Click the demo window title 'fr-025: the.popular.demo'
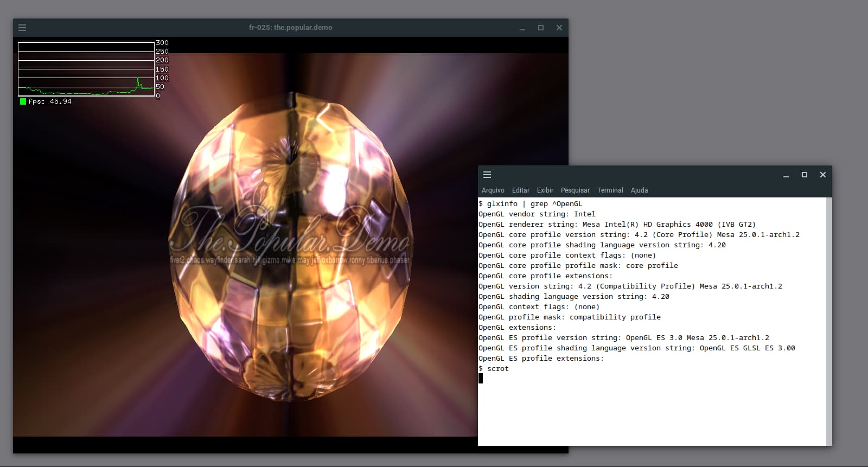 [x=291, y=28]
